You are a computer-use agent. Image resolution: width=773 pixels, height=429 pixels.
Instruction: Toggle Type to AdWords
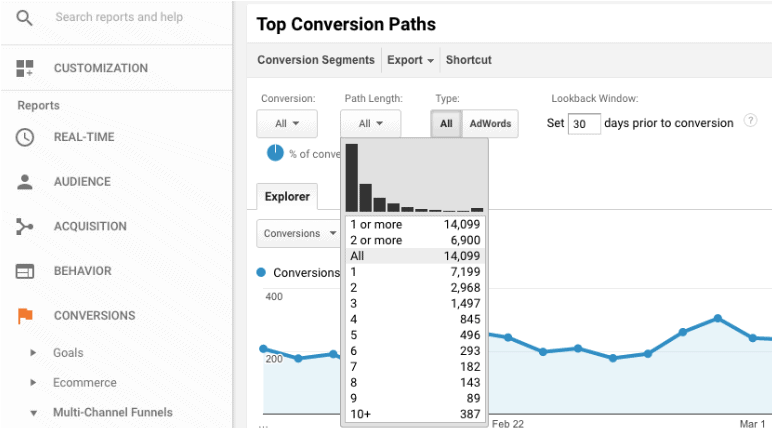(x=490, y=124)
